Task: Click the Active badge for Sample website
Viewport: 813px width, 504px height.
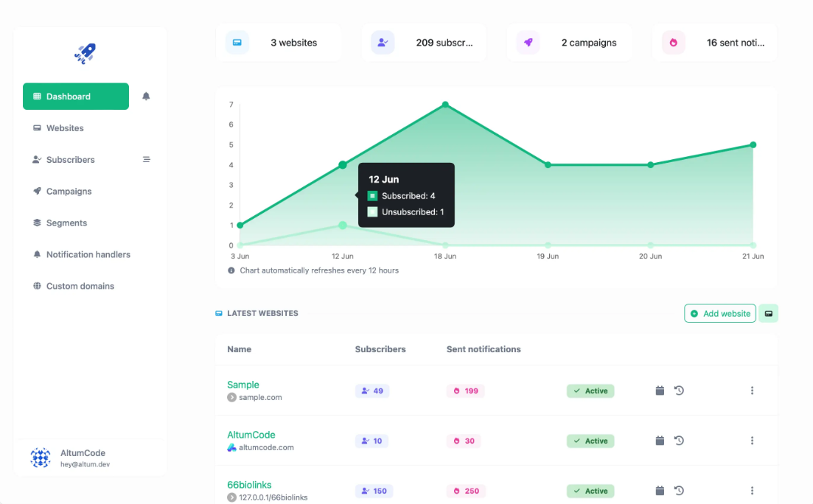Action: (x=590, y=391)
